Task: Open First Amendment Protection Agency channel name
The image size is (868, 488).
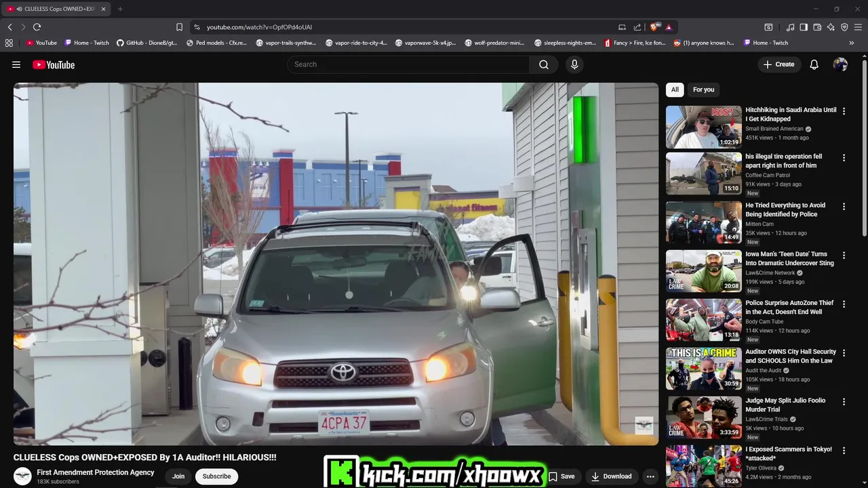Action: (96, 472)
